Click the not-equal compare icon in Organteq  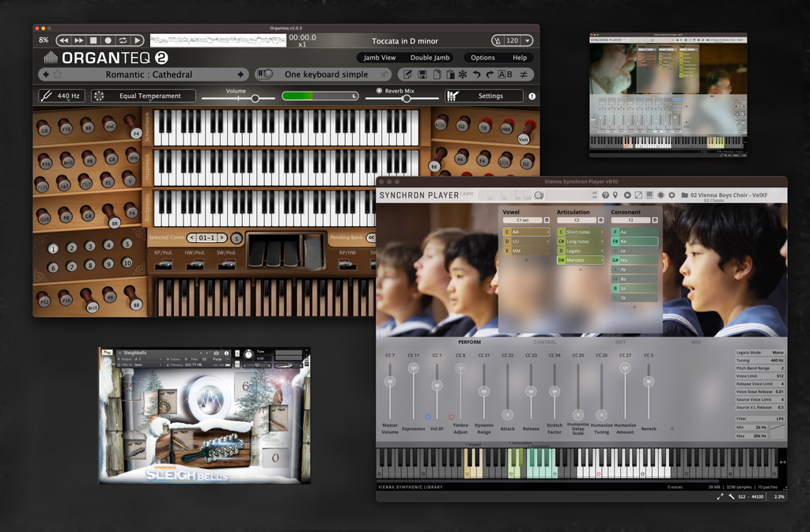point(524,74)
